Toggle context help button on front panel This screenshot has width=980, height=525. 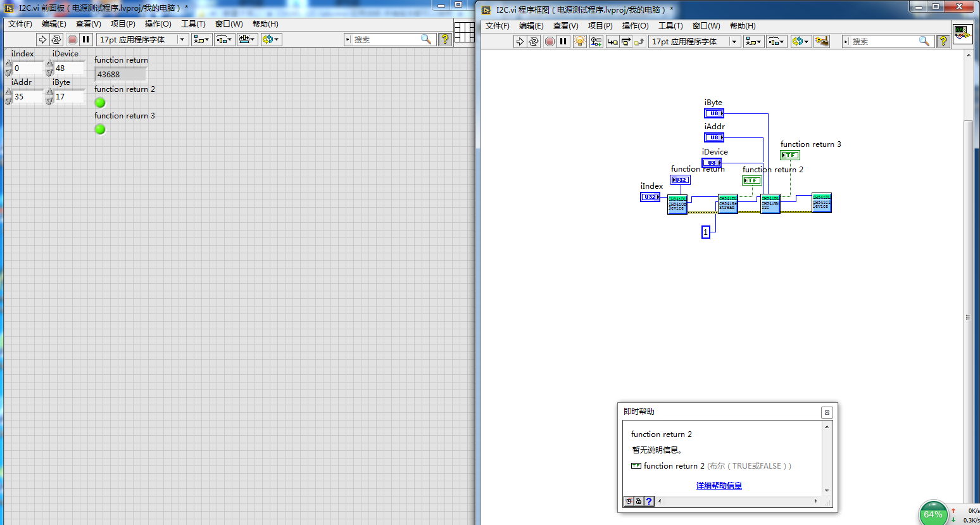pos(445,39)
